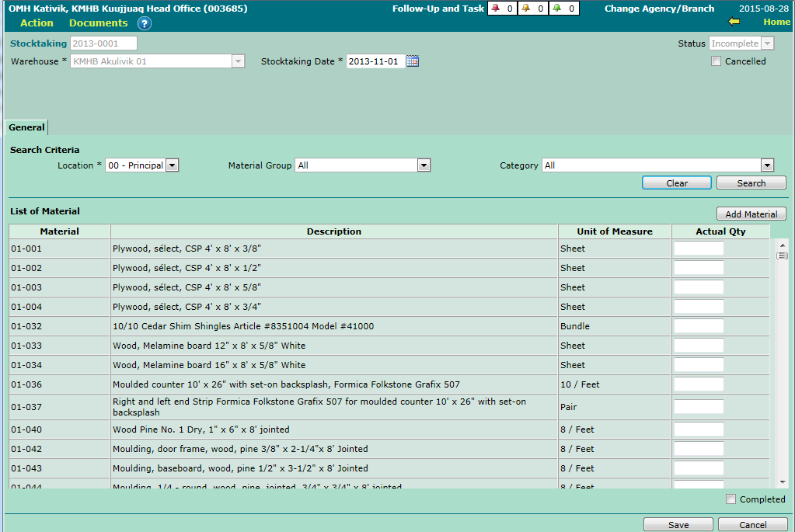Tick the Cancelled checkbox

pyautogui.click(x=717, y=61)
